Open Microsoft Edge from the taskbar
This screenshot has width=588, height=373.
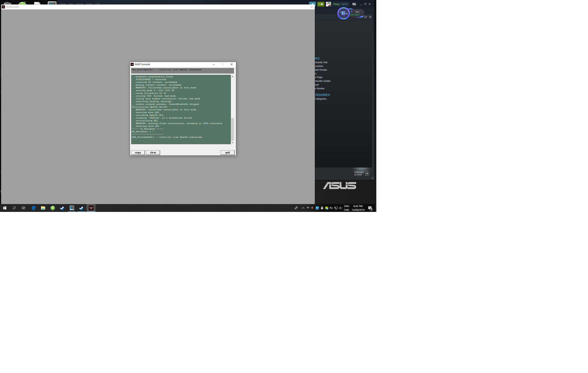click(x=34, y=208)
